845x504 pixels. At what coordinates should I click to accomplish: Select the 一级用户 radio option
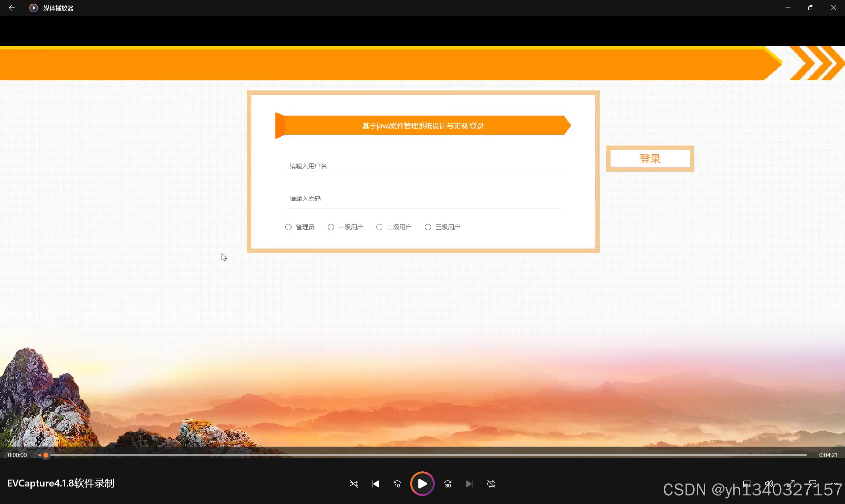pyautogui.click(x=331, y=227)
